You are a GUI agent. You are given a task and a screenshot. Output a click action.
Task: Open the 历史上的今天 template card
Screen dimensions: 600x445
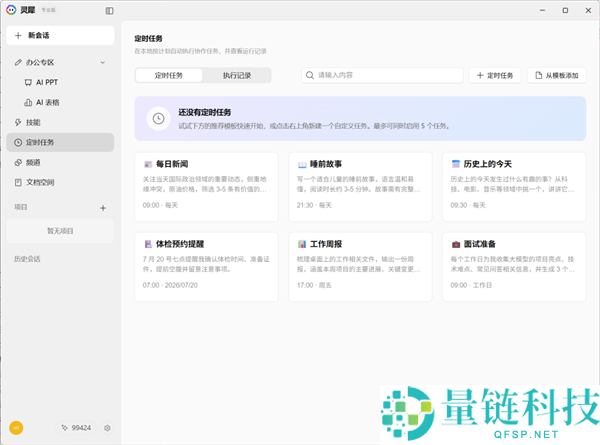pos(514,187)
